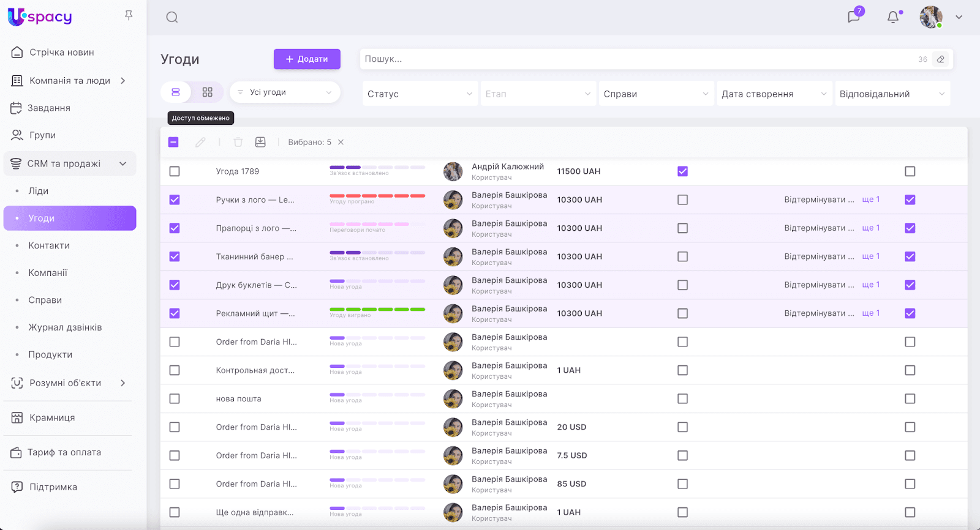Viewport: 980px width, 530px height.
Task: Open the chat messages icon
Action: click(854, 17)
